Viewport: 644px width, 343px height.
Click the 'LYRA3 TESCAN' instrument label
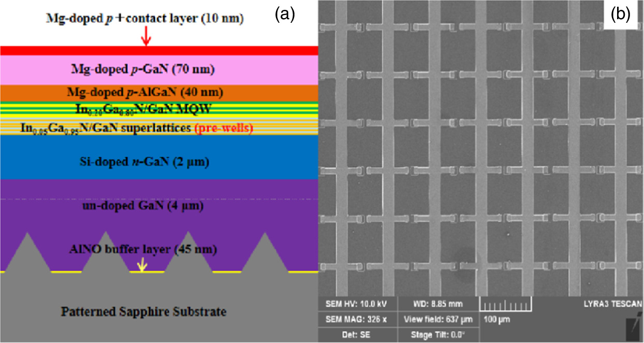[614, 304]
